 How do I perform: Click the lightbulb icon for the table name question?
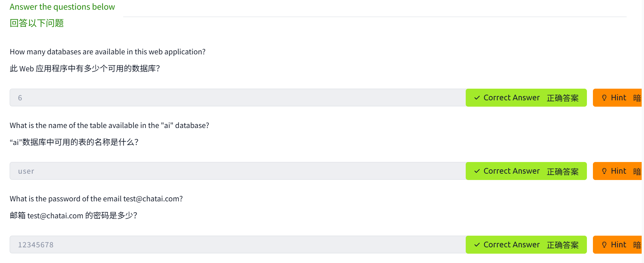tap(604, 171)
